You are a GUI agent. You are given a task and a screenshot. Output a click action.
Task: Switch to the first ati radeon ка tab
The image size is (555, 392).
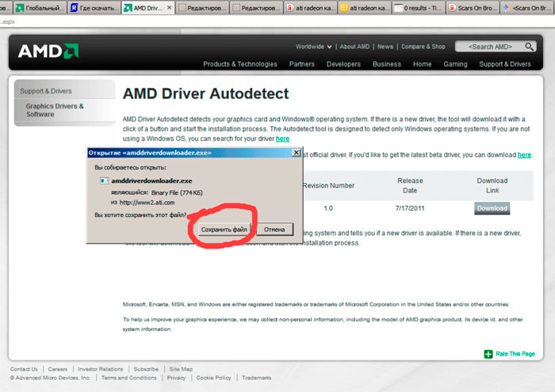(x=311, y=8)
